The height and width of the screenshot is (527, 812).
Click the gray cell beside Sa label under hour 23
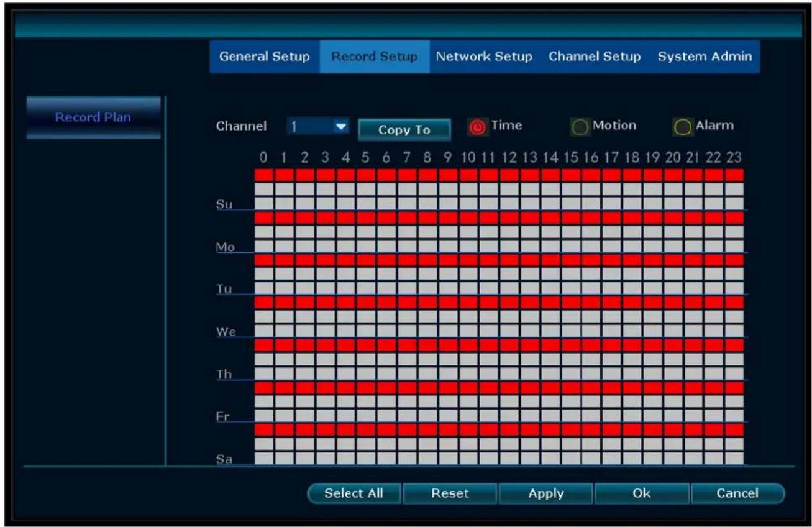tap(734, 457)
